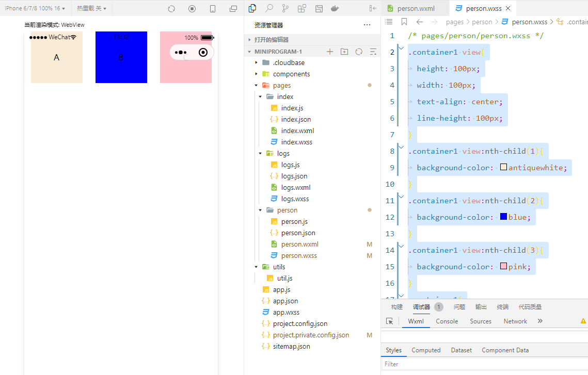588x375 pixels.
Task: Open the hot reload dropdown
Action: click(91, 8)
